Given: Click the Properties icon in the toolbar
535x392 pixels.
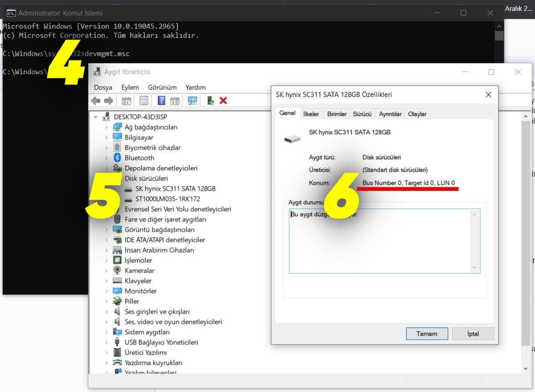Looking at the screenshot, I should click(x=144, y=100).
